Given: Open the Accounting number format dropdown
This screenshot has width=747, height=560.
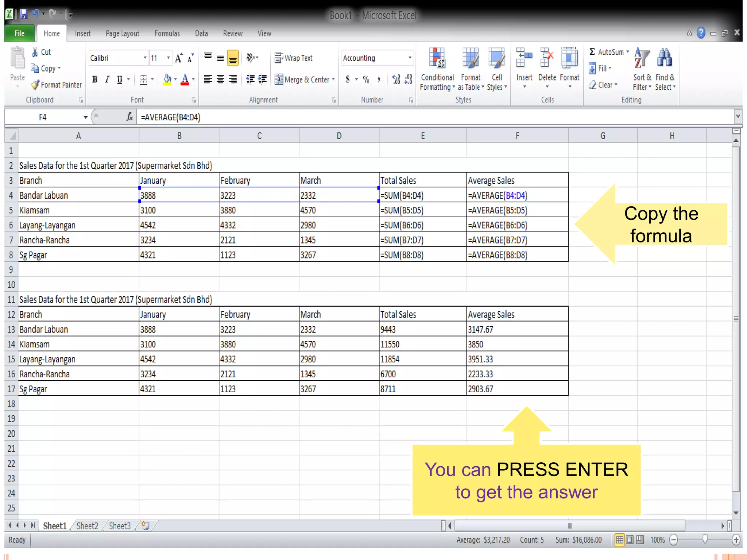Looking at the screenshot, I should (410, 58).
